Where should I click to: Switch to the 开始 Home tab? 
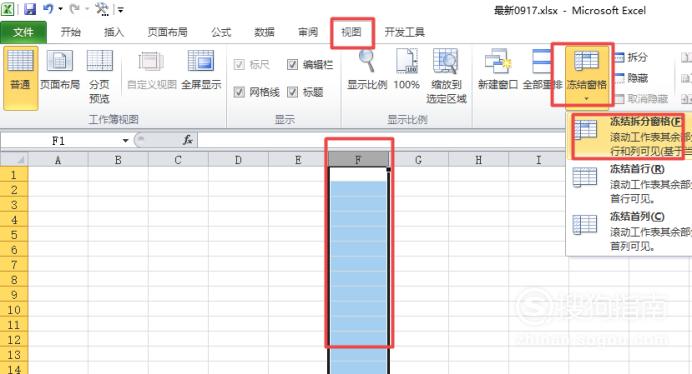[71, 32]
